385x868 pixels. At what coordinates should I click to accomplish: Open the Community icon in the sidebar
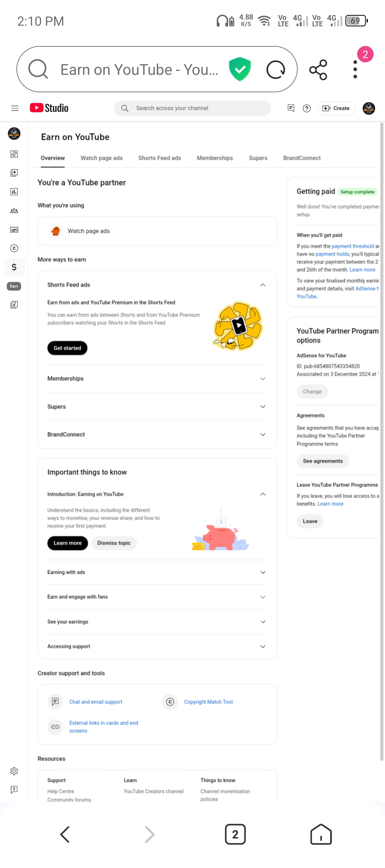(x=14, y=211)
